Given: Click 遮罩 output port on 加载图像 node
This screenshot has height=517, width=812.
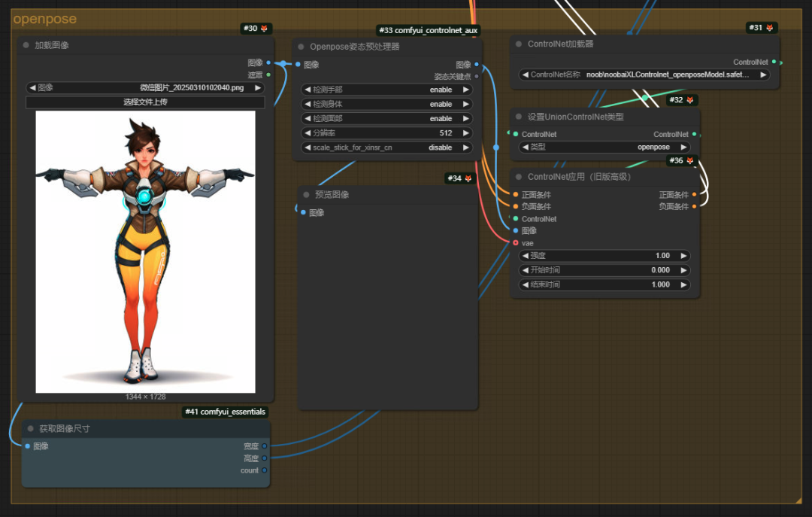Looking at the screenshot, I should point(268,75).
